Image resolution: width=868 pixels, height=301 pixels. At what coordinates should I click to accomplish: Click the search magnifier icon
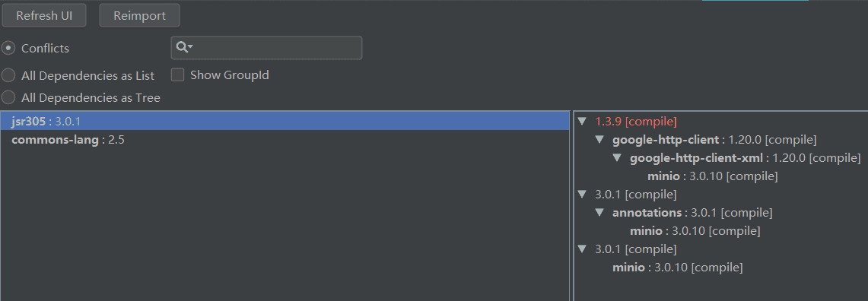pos(184,48)
